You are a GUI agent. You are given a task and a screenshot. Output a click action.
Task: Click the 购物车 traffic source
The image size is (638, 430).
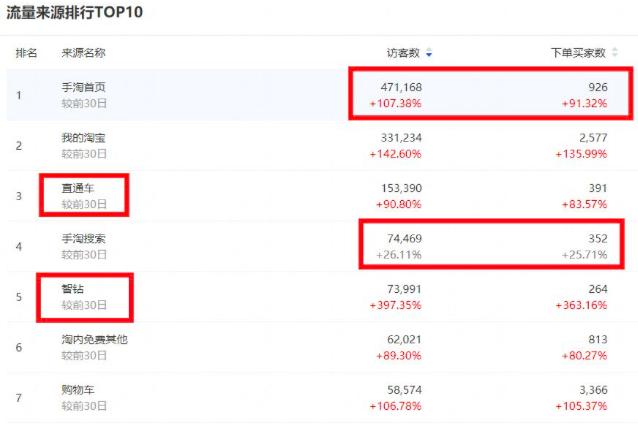[x=77, y=390]
